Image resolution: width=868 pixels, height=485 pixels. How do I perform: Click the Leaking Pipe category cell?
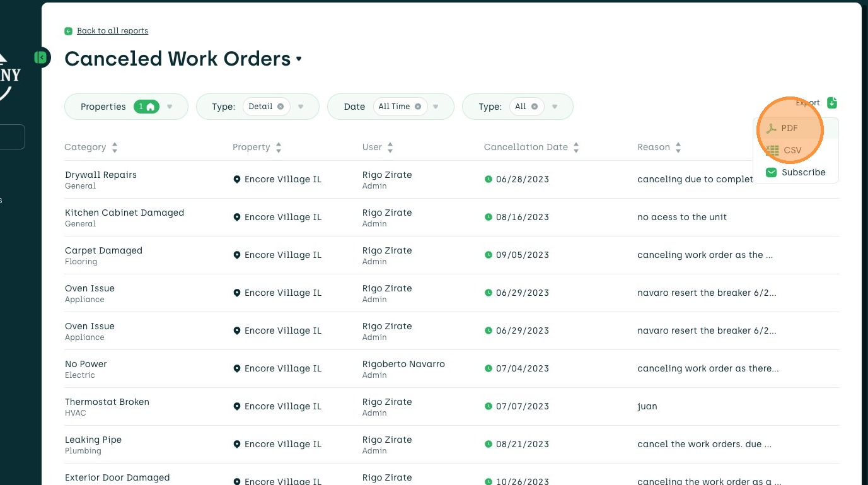tap(93, 445)
